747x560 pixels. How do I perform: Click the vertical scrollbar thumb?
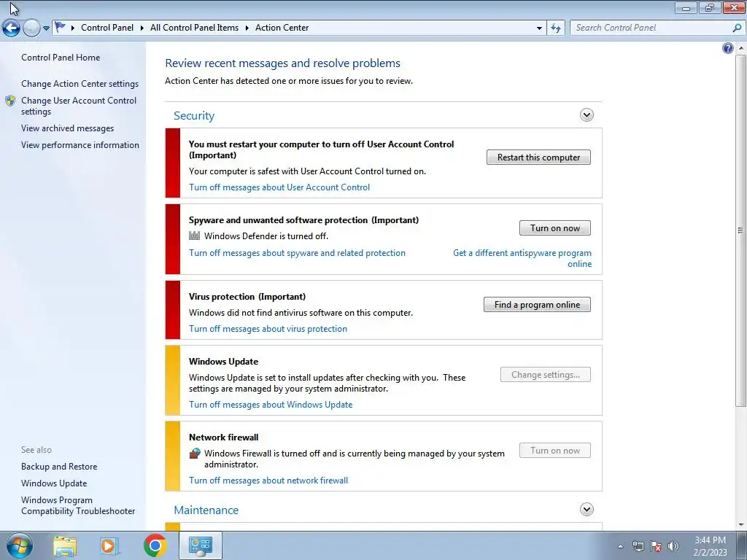tap(740, 230)
